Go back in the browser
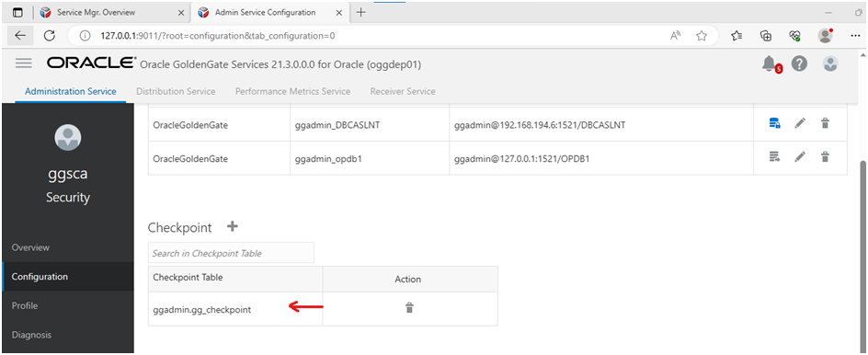Viewport: 868px width, 355px height. pyautogui.click(x=20, y=36)
